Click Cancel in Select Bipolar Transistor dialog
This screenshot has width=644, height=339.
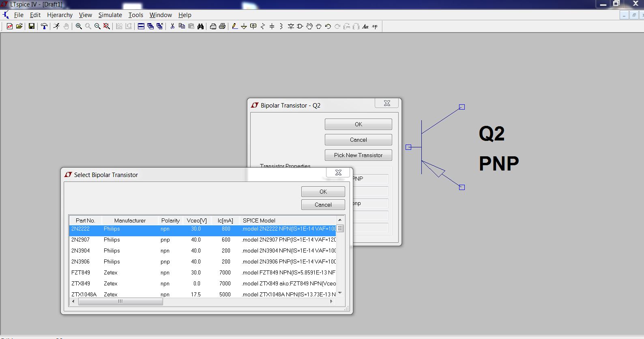click(x=323, y=205)
